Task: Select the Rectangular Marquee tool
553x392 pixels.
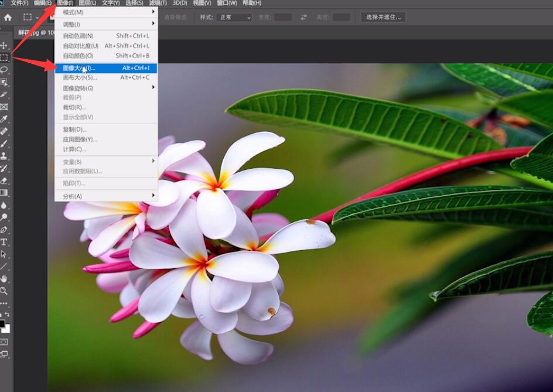Action: click(x=4, y=57)
